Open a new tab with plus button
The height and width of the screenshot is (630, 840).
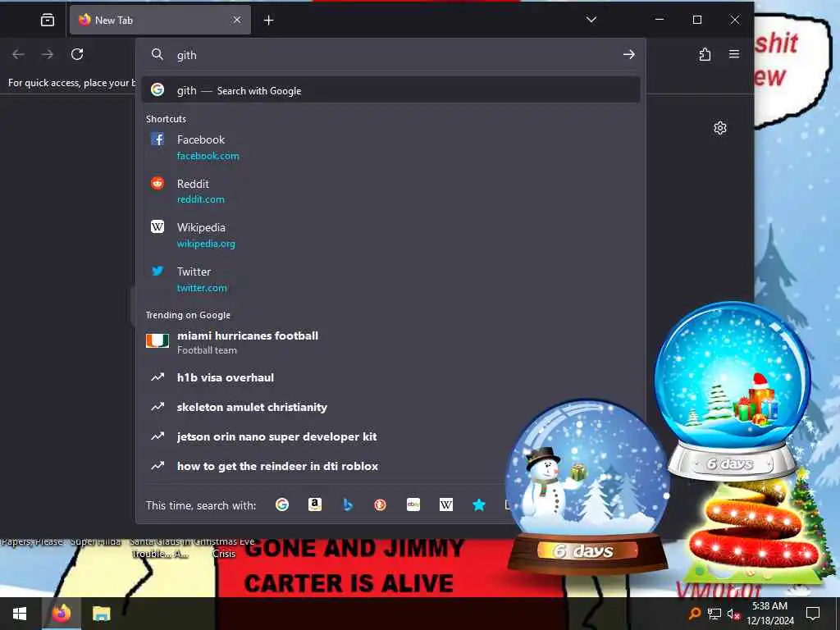pyautogui.click(x=269, y=21)
